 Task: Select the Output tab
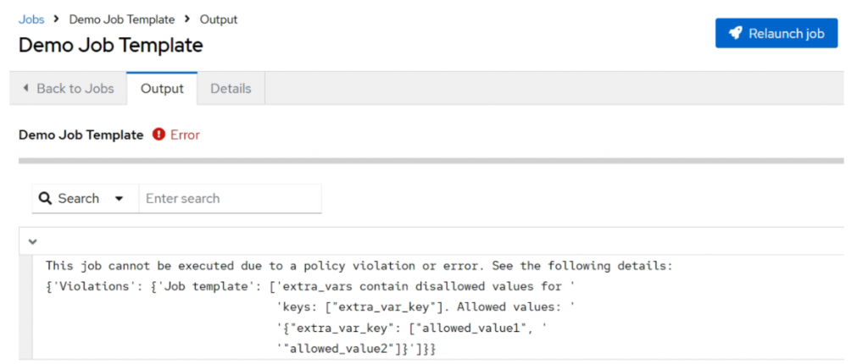click(x=162, y=88)
